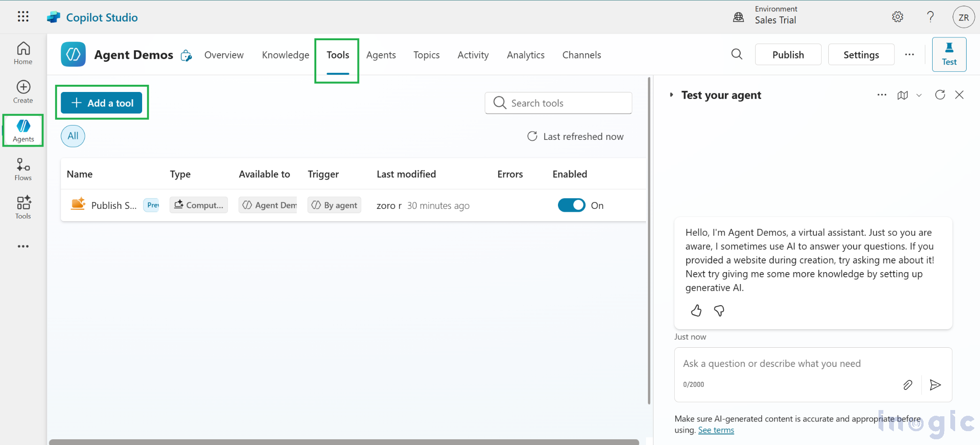Attach a file with paperclip icon
Image resolution: width=980 pixels, height=445 pixels.
tap(908, 385)
